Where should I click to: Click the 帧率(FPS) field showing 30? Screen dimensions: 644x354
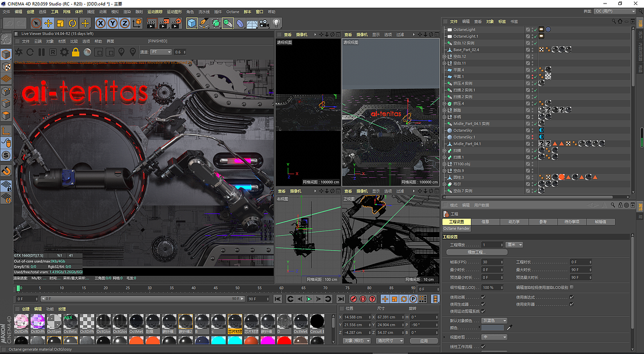[492, 262]
